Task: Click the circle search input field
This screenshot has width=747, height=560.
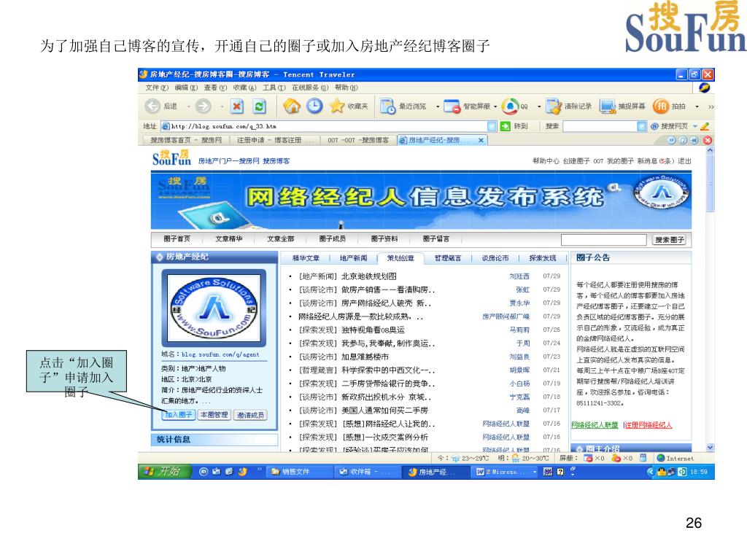Action: pyautogui.click(x=603, y=239)
